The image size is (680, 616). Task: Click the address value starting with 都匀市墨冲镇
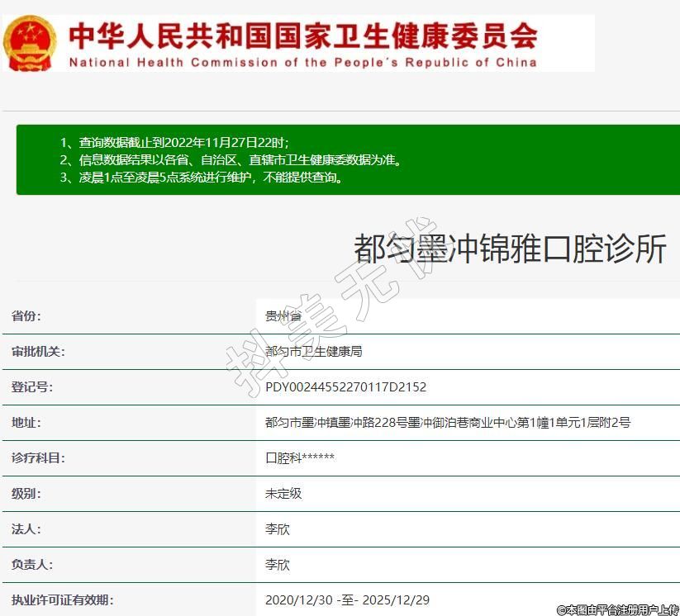tap(447, 423)
